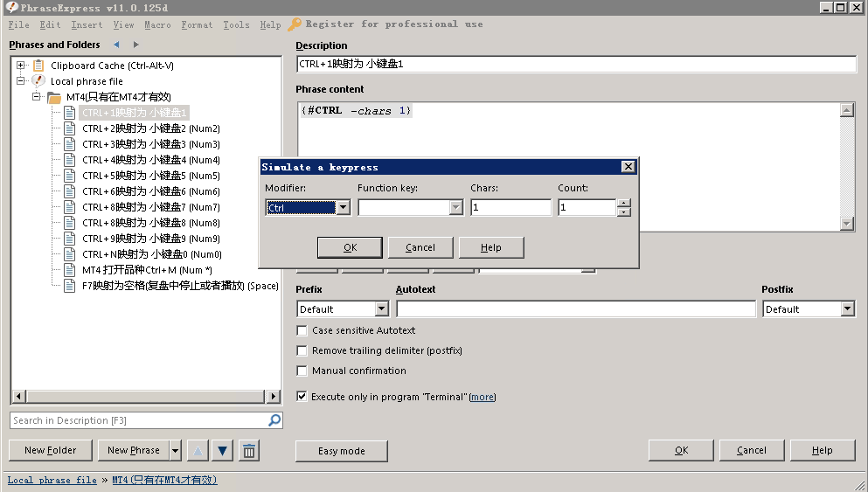Click the New Phrase button
The image size is (868, 492).
coord(134,451)
